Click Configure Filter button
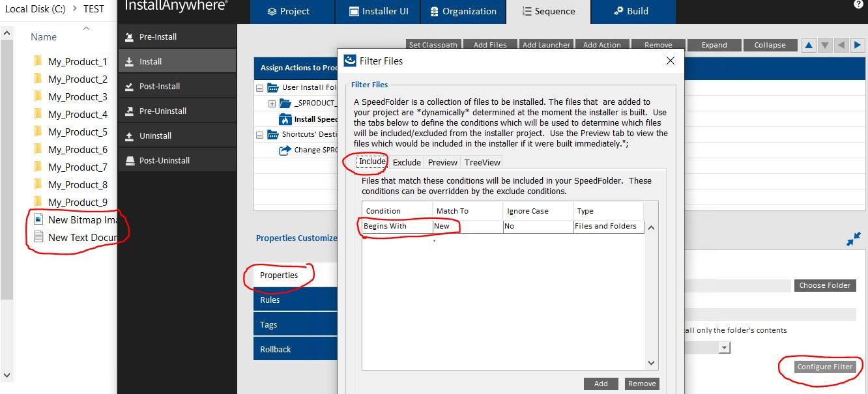The image size is (868, 394). [824, 367]
